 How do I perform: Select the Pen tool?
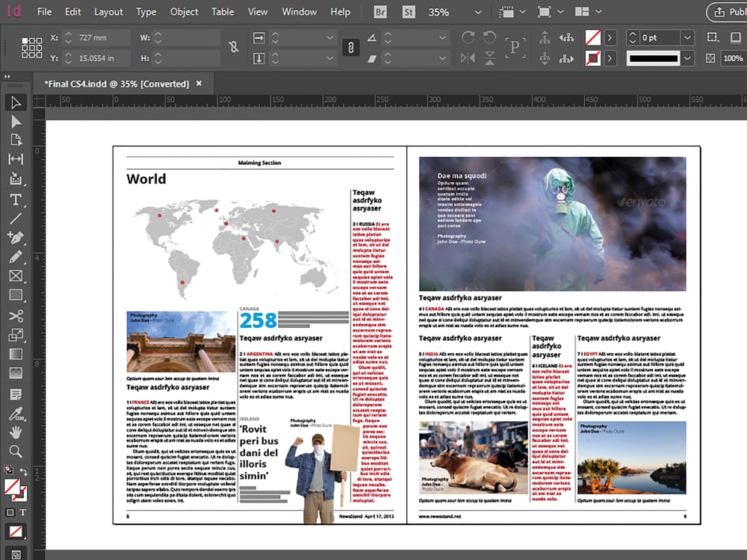point(16,237)
